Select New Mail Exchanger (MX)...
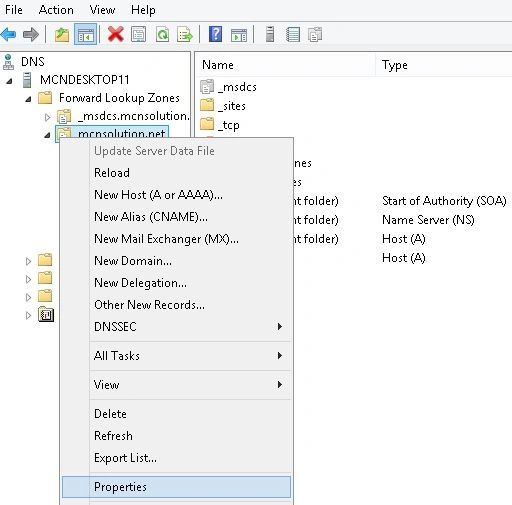Viewport: 512px width, 505px height. tap(176, 239)
